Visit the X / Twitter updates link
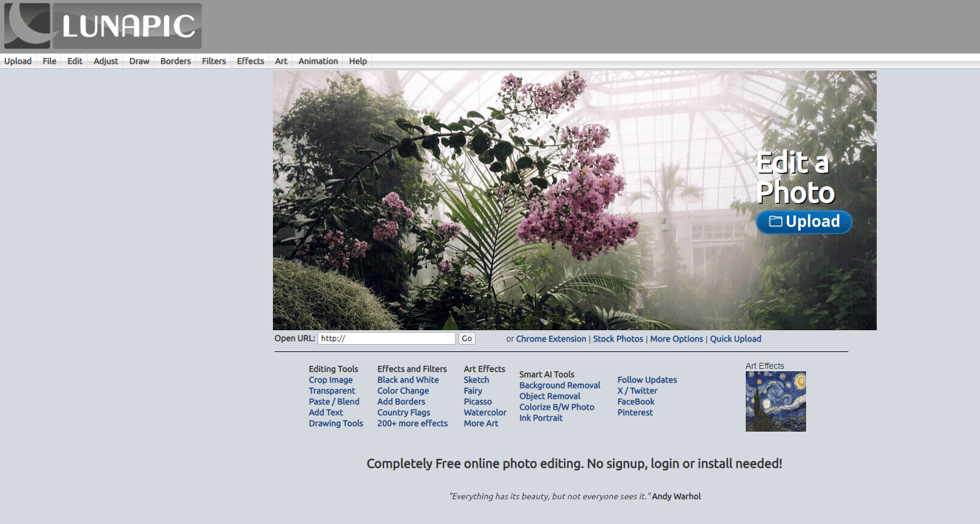980x524 pixels. (x=637, y=391)
